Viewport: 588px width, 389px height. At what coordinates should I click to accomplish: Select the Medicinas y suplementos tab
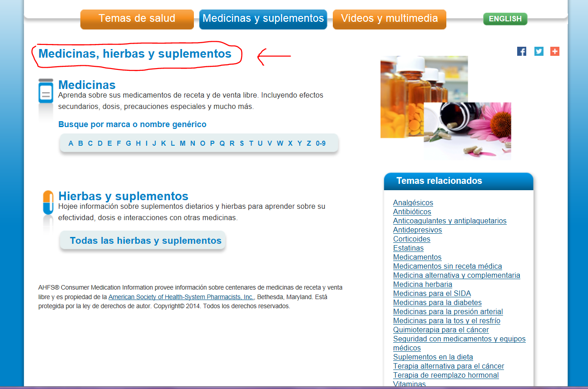(263, 19)
